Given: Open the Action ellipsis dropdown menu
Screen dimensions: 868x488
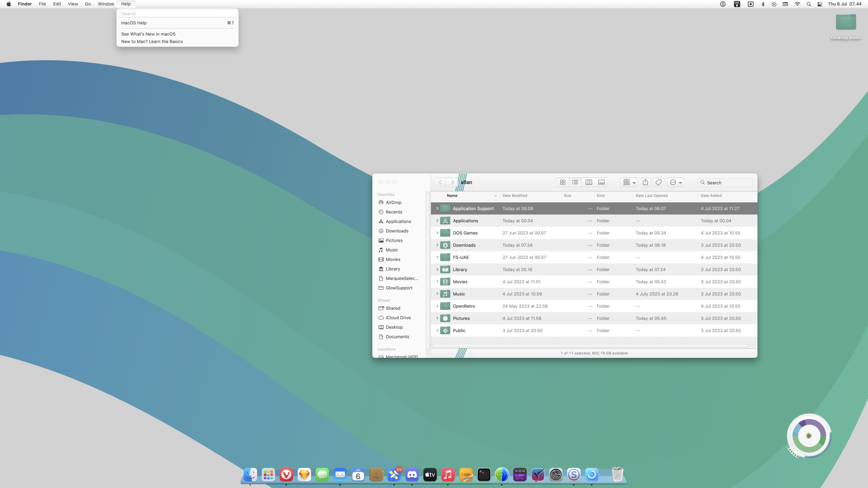Looking at the screenshot, I should pos(676,182).
